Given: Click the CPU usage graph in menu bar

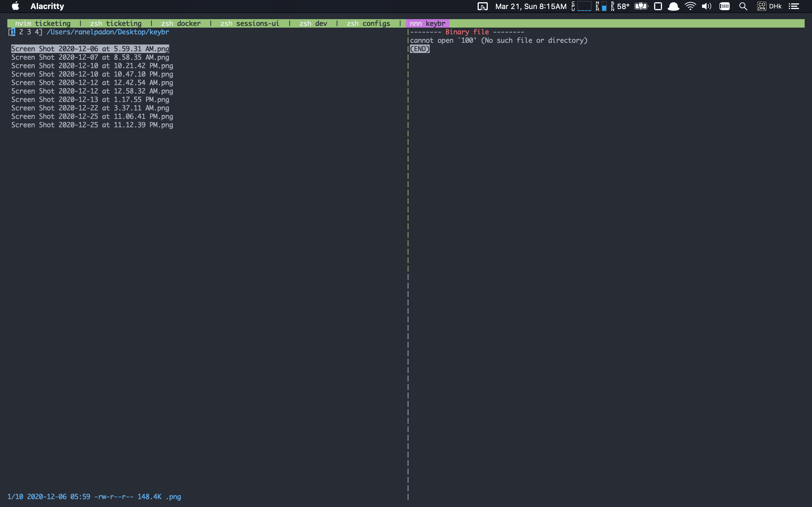Looking at the screenshot, I should (x=584, y=6).
